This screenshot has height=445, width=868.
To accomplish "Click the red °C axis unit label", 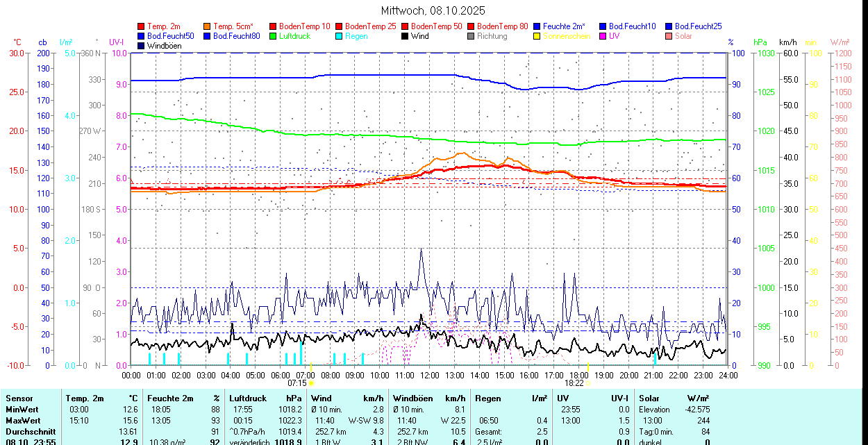I will (17, 42).
